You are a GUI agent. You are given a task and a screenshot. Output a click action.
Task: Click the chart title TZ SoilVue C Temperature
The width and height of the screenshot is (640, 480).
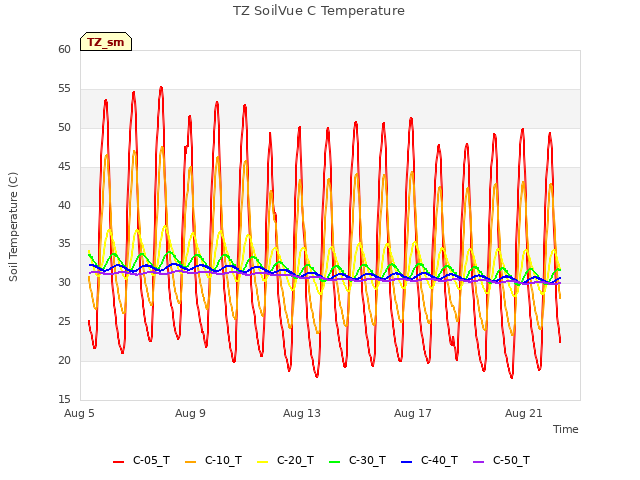(319, 11)
